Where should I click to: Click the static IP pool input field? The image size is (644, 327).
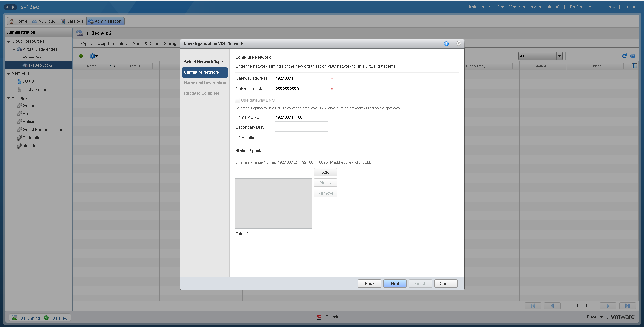[x=273, y=172]
